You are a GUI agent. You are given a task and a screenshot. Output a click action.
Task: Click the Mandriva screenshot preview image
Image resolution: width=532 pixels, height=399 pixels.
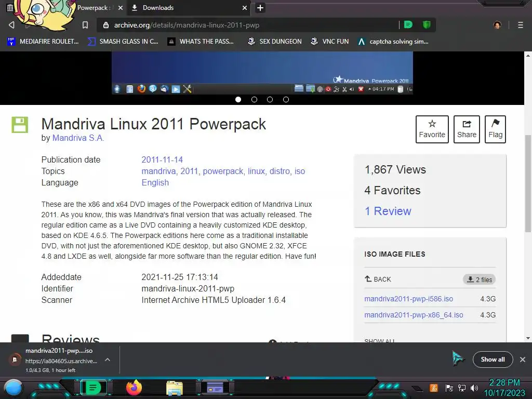(262, 73)
